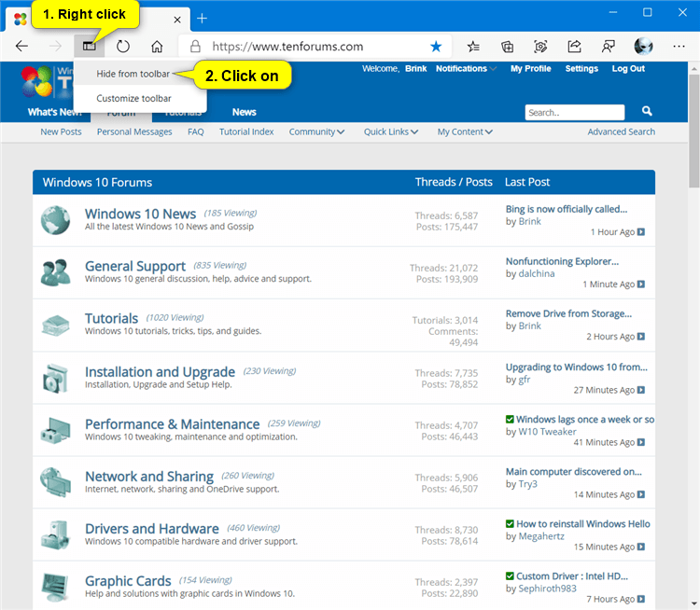Go to last post arrow beside 27 Minutes Ago
This screenshot has width=700, height=610.
[x=641, y=390]
